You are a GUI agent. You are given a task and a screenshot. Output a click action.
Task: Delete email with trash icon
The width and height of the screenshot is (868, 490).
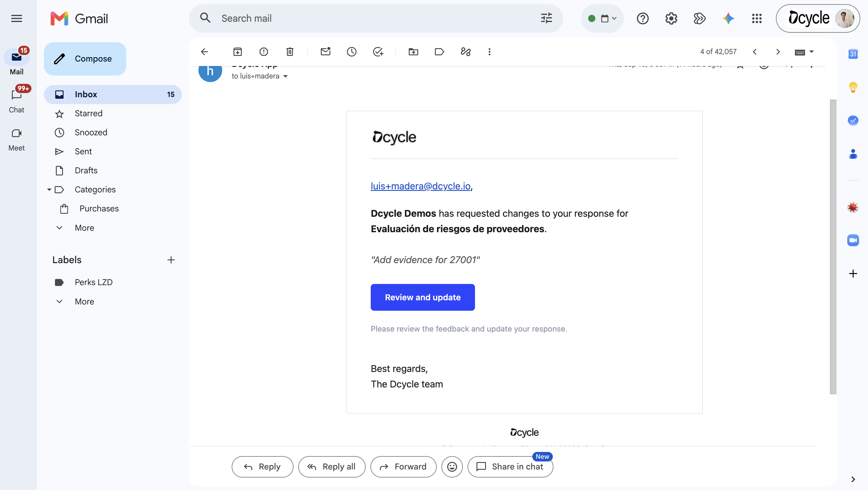(x=290, y=52)
